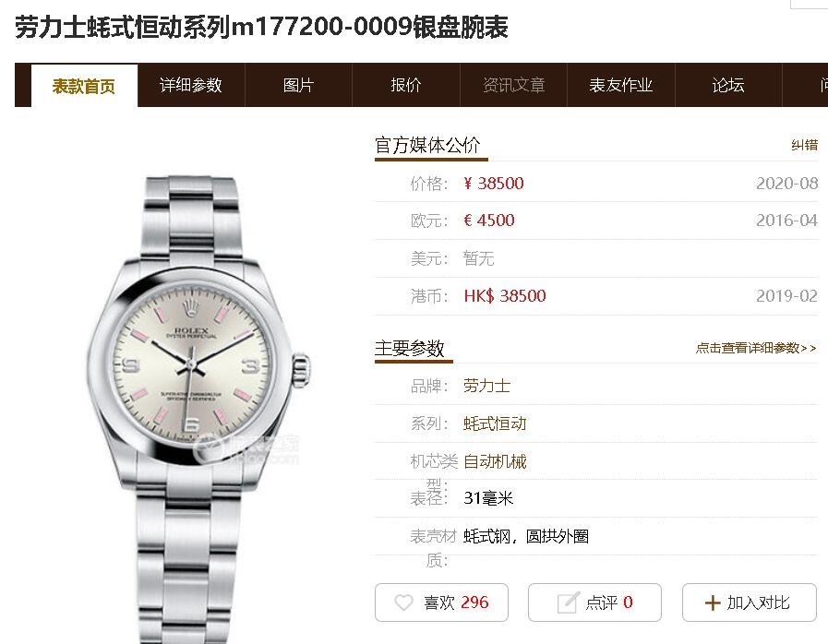This screenshot has height=644, width=828.
Task: Switch to the 详细参数 tab
Action: [x=191, y=85]
